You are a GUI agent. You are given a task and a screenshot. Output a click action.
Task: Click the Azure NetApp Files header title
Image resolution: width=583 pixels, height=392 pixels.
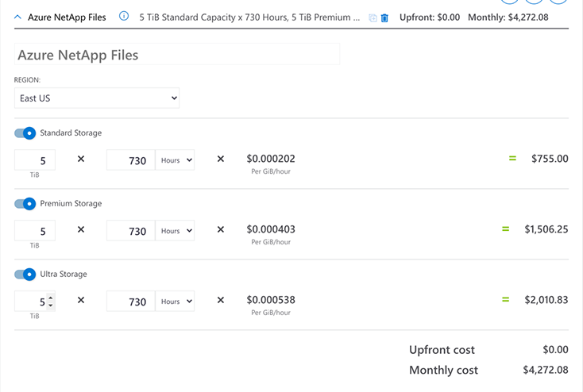pos(67,17)
